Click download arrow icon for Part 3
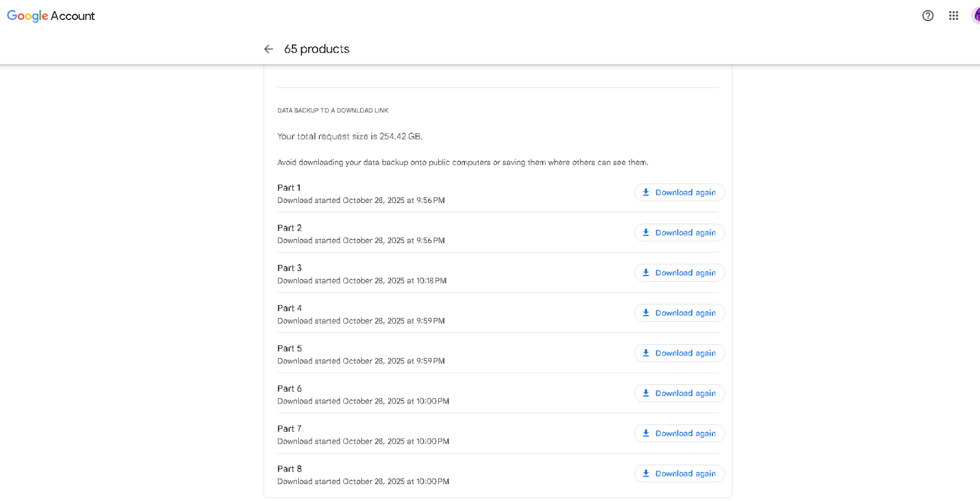Image resolution: width=980 pixels, height=501 pixels. 646,273
